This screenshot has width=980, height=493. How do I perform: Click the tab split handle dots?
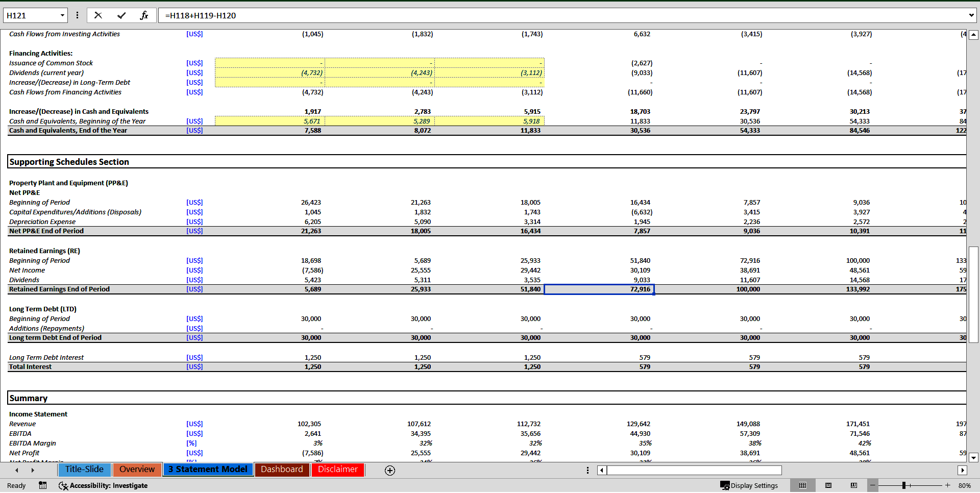(x=587, y=471)
